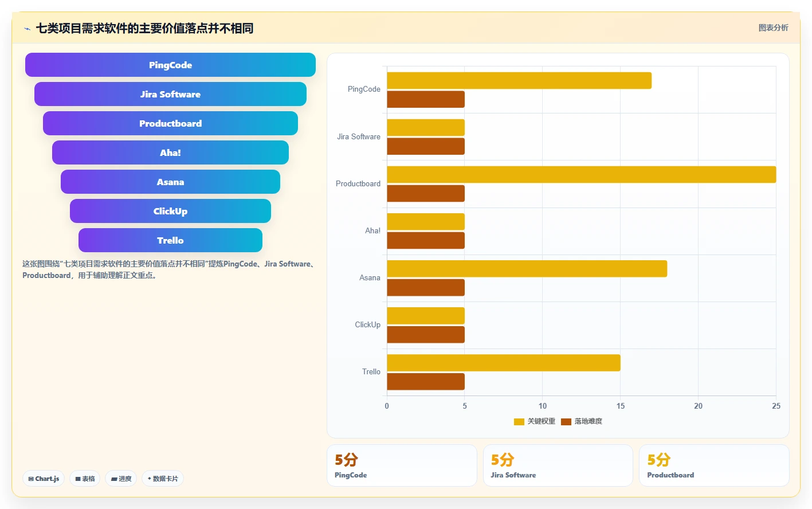Select the Jira Software funnel bar
The image size is (812, 509).
pyautogui.click(x=170, y=94)
